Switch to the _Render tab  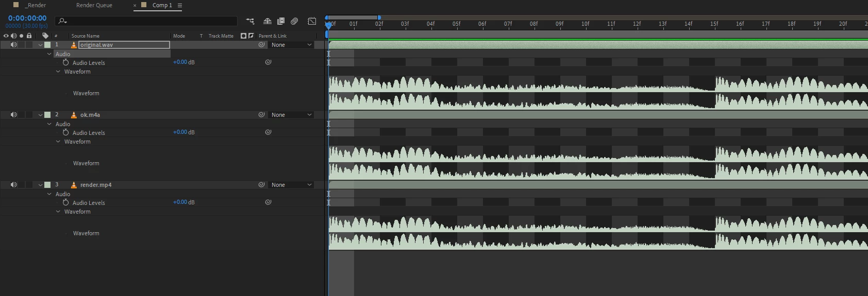(35, 5)
